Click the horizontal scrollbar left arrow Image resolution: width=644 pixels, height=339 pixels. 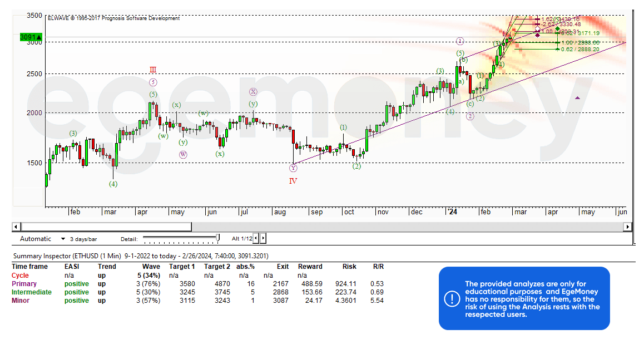pyautogui.click(x=16, y=227)
